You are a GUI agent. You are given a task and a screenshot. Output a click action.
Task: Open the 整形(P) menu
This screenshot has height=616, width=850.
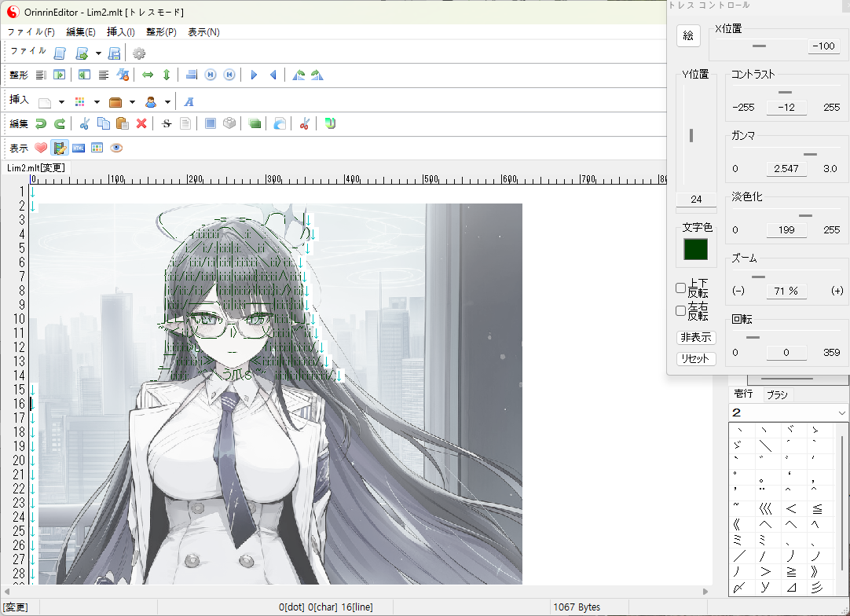(162, 32)
